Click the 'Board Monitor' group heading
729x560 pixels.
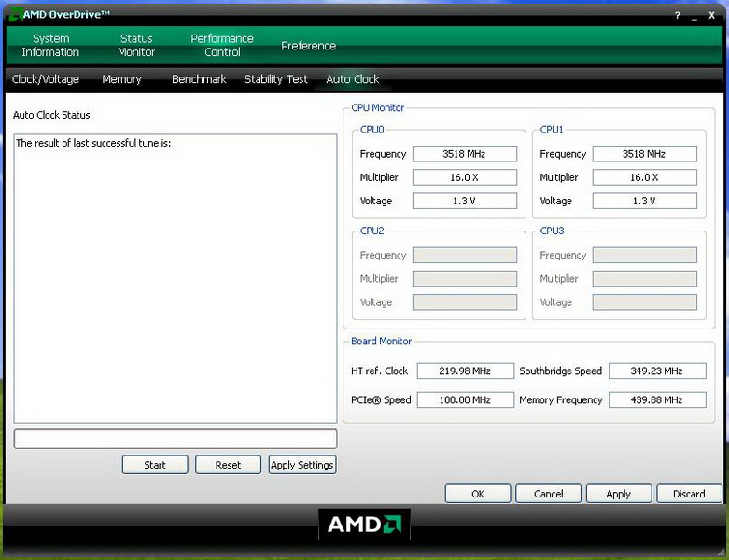(x=381, y=341)
